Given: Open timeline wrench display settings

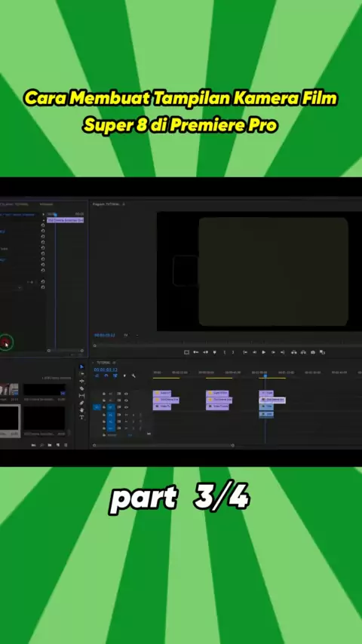Looking at the screenshot, I should tap(133, 376).
